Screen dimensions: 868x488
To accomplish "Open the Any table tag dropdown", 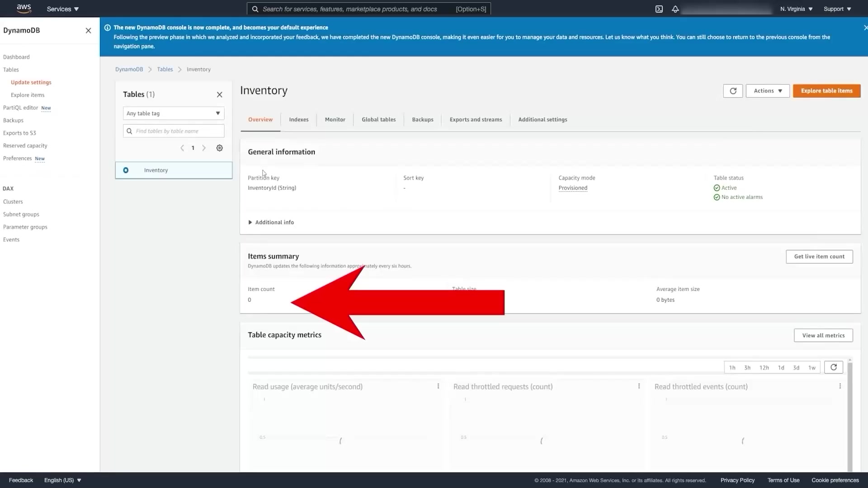I will click(x=174, y=113).
